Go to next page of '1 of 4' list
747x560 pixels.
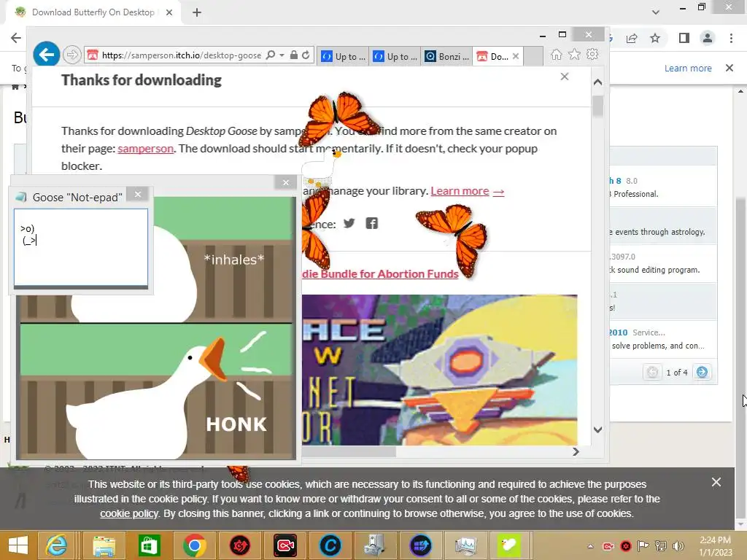click(702, 372)
